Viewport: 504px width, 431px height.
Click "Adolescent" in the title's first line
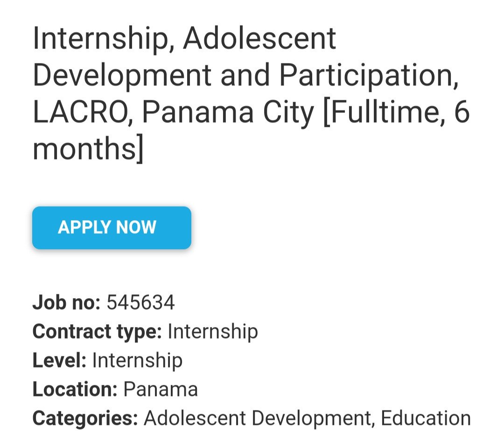pos(259,38)
